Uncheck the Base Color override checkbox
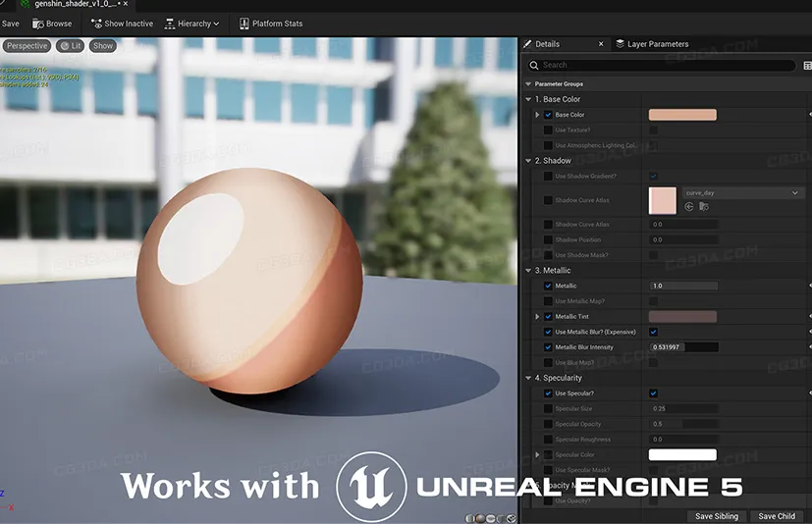Viewport: 812px width, 524px height. tap(548, 115)
